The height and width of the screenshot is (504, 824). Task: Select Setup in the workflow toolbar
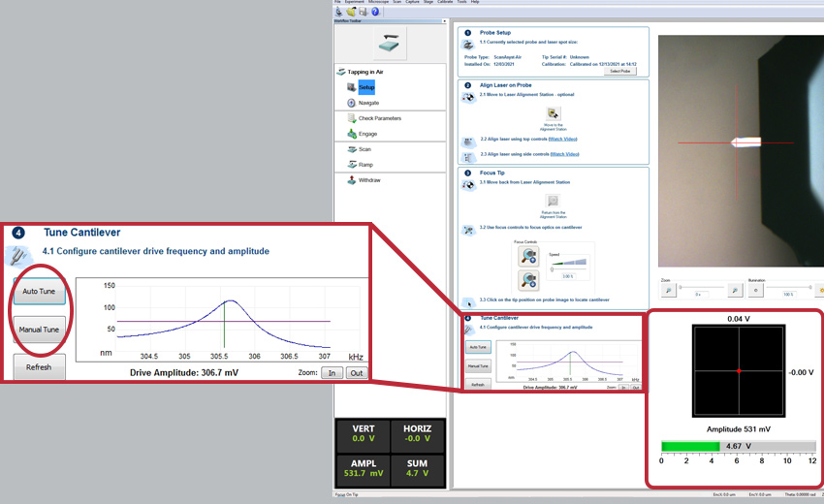365,87
